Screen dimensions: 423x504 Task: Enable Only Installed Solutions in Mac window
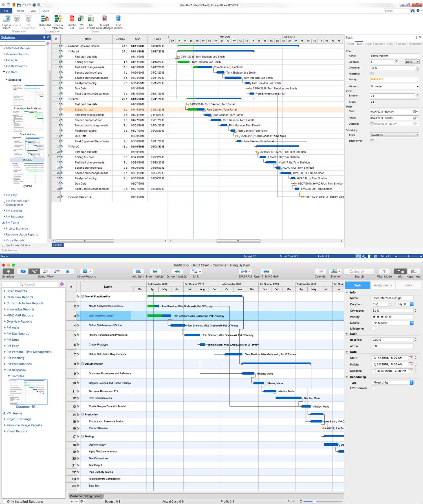pyautogui.click(x=4, y=501)
